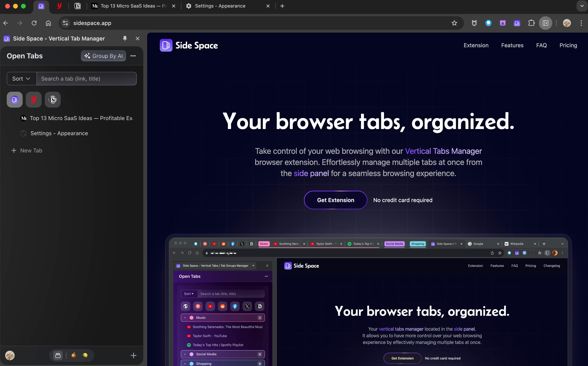Select the Notion favicon filter in Open Tabs
Viewport: 588px width, 366px height.
coord(53,99)
